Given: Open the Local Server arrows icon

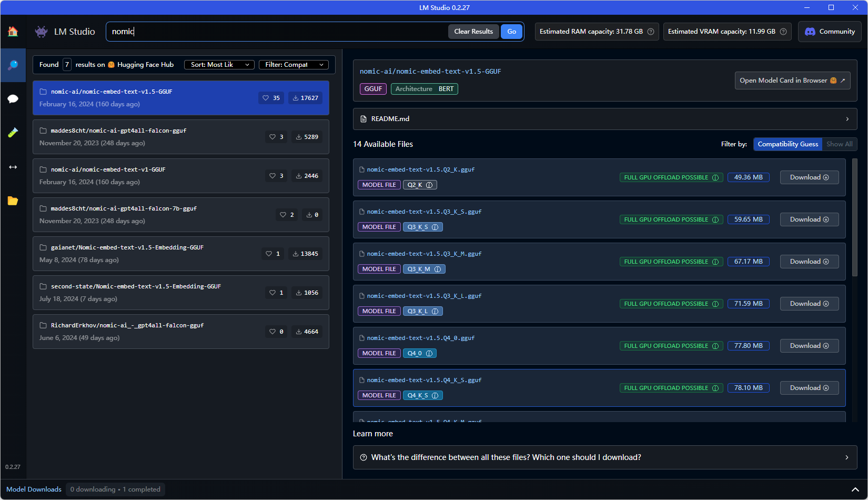Looking at the screenshot, I should 13,167.
